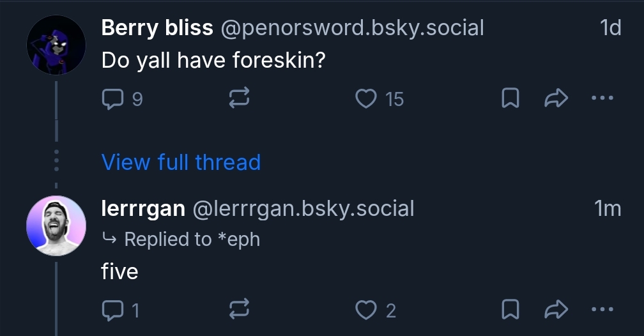Repost lerrrgan's "five" reply
The height and width of the screenshot is (336, 644).
[238, 310]
